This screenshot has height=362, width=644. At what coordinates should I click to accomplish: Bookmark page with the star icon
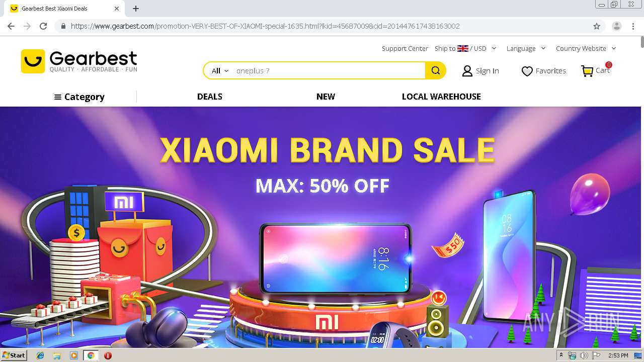[x=597, y=26]
